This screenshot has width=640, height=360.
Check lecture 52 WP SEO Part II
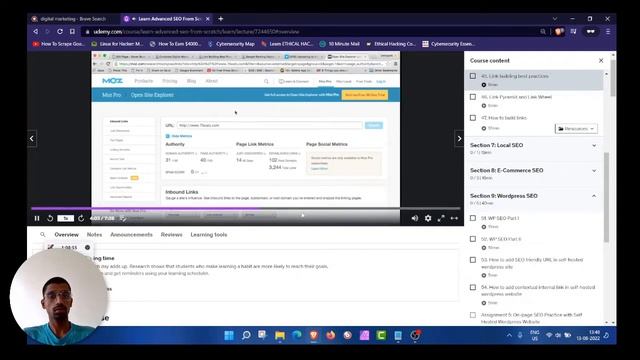(x=473, y=239)
